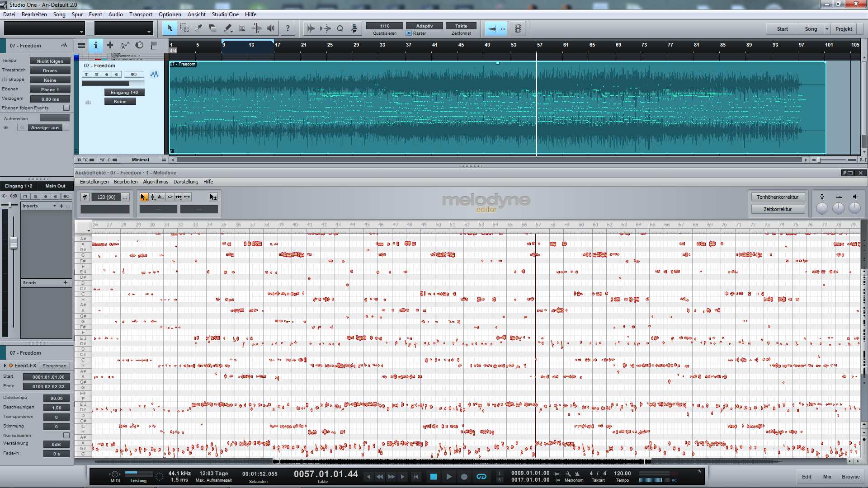Toggle the Raster snap checkbox
Viewport: 868px width, 488px height.
(x=409, y=33)
